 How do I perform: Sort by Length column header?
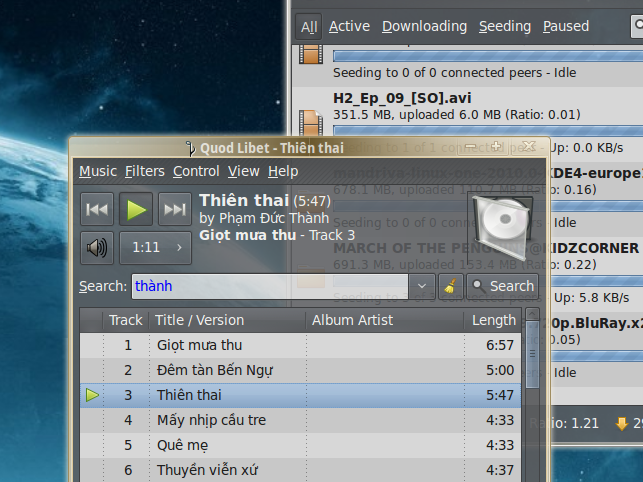493,320
